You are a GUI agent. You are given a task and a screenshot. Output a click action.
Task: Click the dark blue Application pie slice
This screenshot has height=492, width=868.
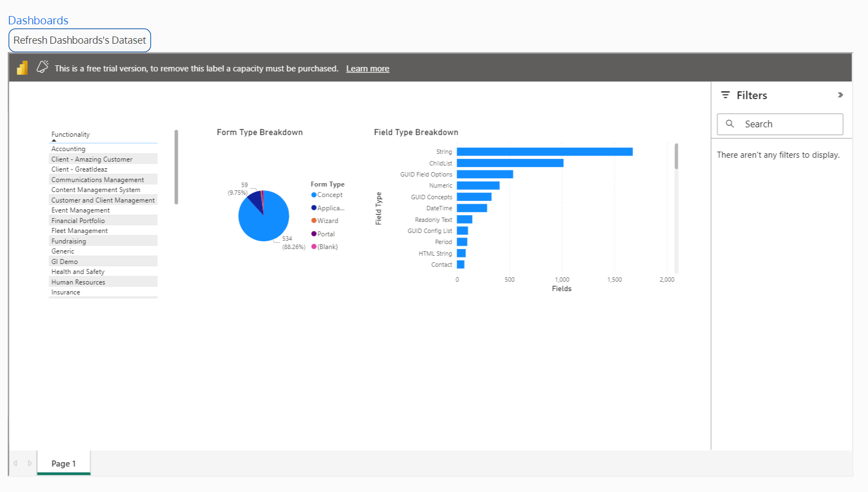point(256,200)
